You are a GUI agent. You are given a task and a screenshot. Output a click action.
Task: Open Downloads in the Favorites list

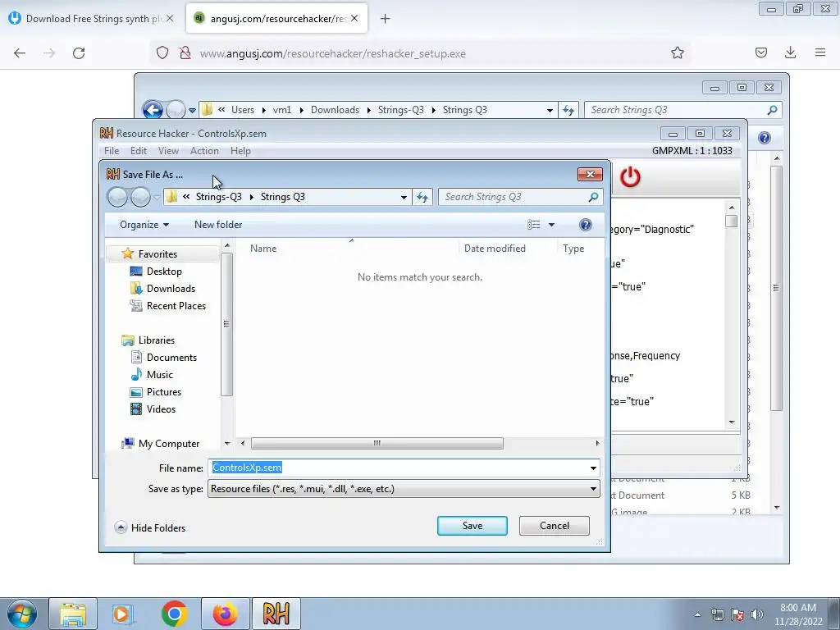(x=171, y=288)
